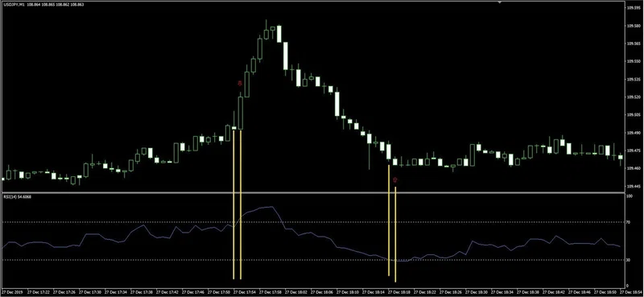This screenshot has height=297, width=644.
Task: Click the USDJPY,M1 chart title label
Action: [14, 5]
